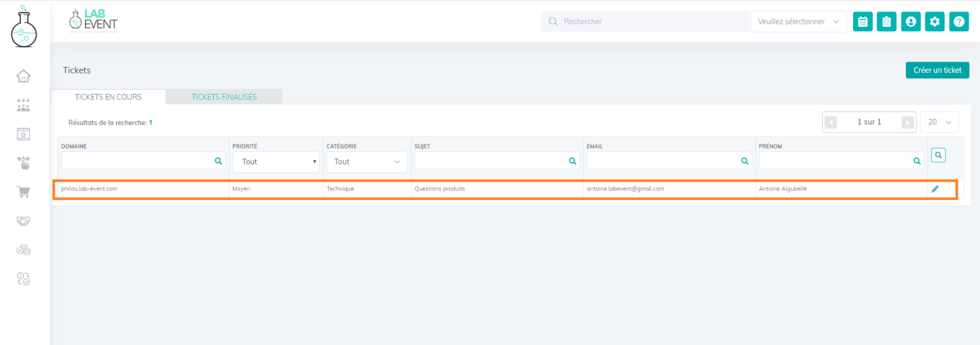This screenshot has height=345, width=980.
Task: Select the Tickets en cours tab
Action: [108, 97]
